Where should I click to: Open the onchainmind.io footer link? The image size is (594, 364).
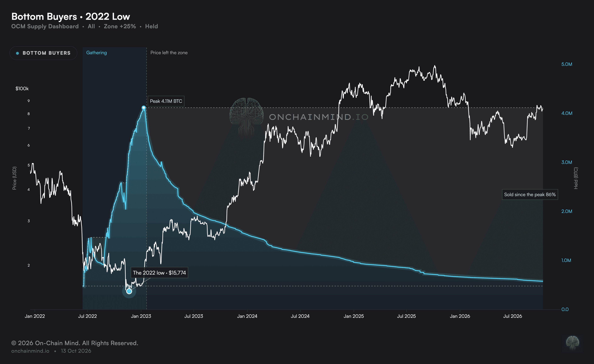(30, 351)
